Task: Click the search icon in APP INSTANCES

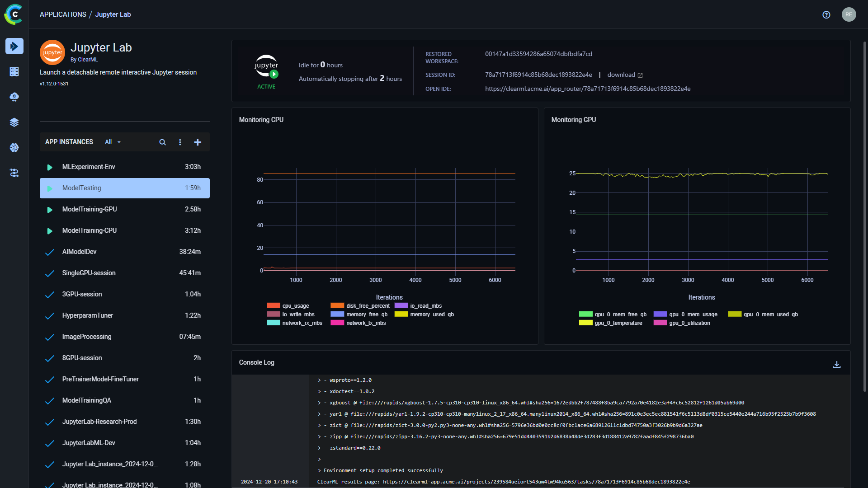Action: (x=162, y=142)
